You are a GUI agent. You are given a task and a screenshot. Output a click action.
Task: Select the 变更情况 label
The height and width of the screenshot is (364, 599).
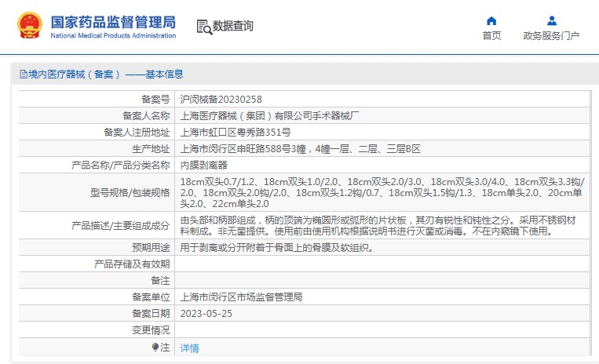click(151, 330)
